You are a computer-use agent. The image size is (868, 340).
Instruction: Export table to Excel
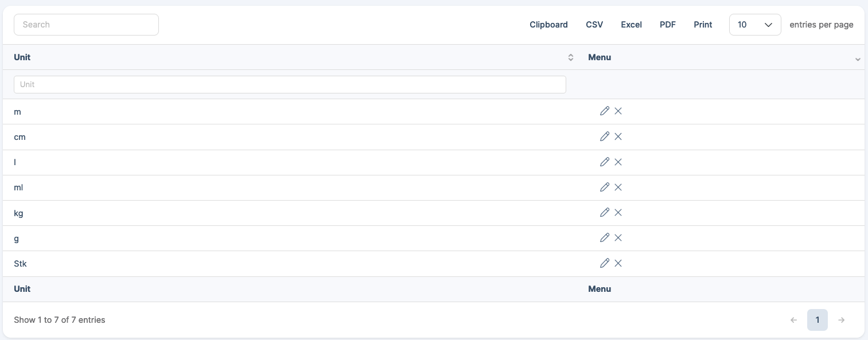click(631, 25)
